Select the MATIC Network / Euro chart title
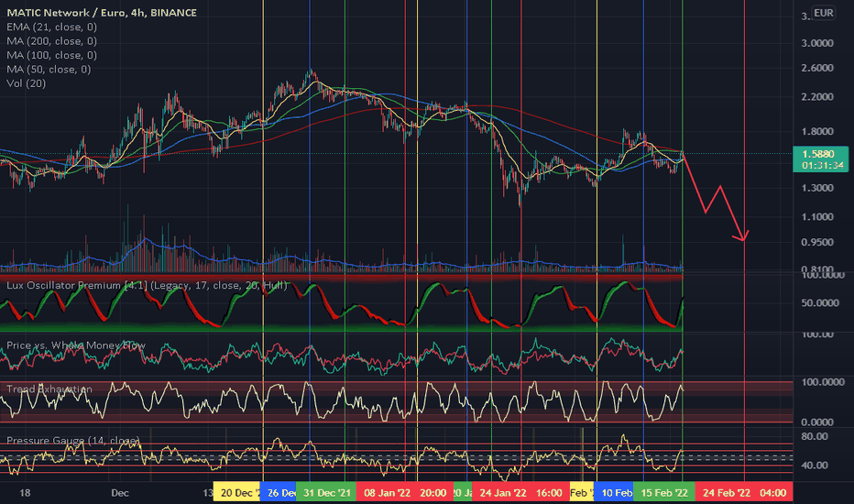Image resolution: width=854 pixels, height=504 pixels. coord(102,13)
